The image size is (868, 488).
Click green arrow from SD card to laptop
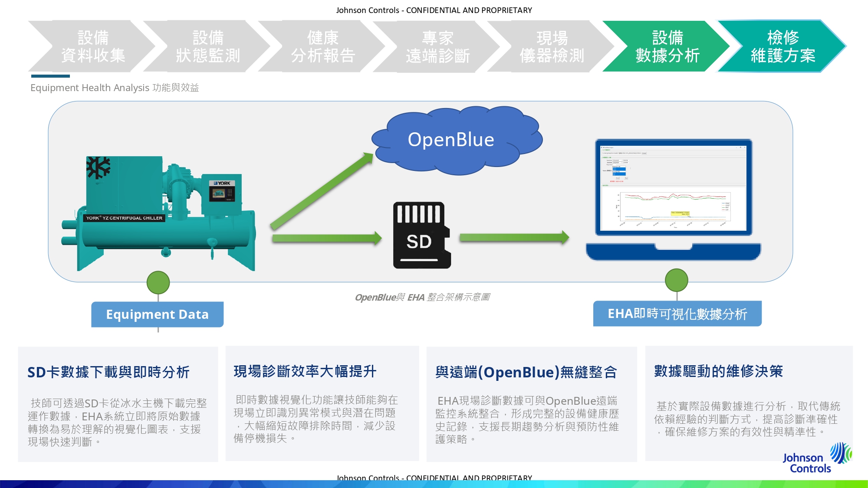click(x=514, y=237)
